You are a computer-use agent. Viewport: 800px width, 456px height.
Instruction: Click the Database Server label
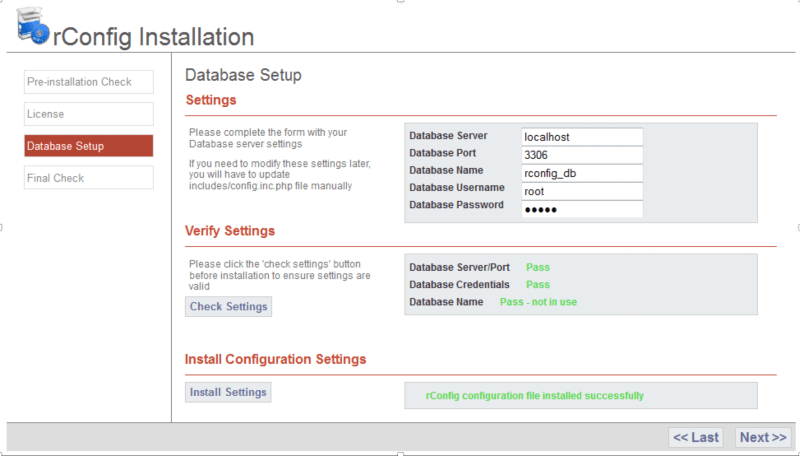(448, 136)
